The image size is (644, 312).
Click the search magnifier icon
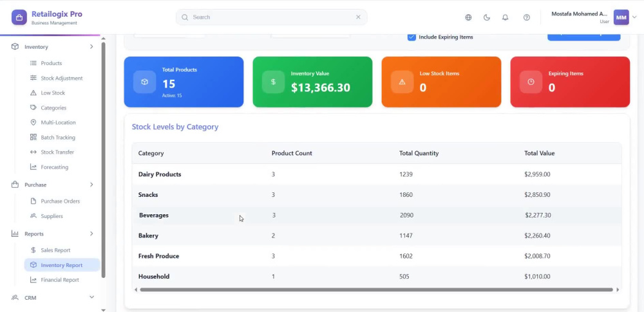click(185, 17)
